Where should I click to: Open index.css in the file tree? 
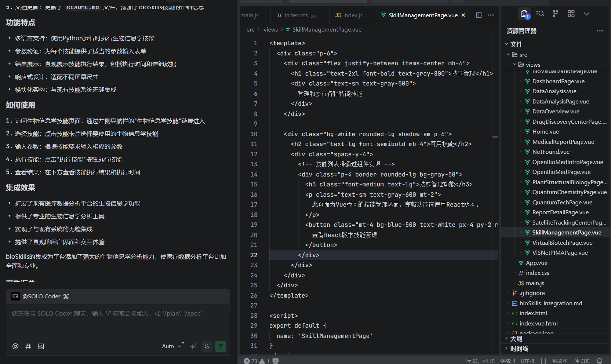537,273
